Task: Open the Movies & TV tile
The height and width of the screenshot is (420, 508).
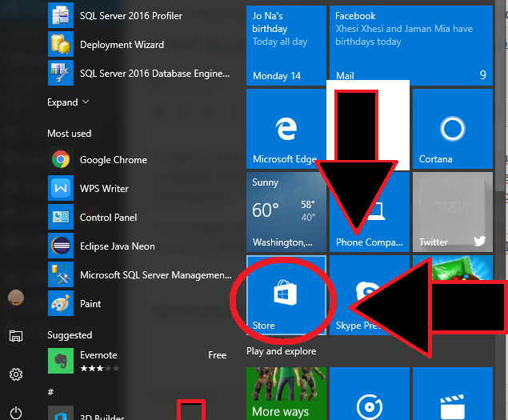Action: [453, 394]
